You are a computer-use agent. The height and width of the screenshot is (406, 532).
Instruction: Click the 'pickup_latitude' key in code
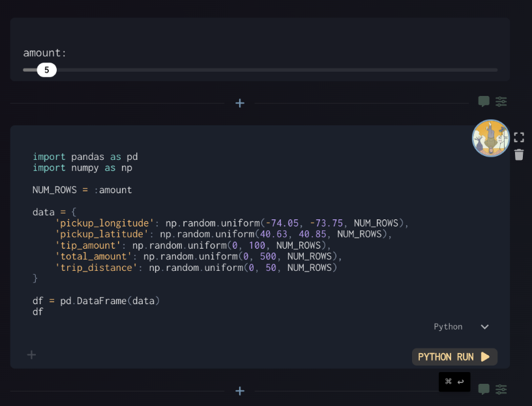[102, 234]
